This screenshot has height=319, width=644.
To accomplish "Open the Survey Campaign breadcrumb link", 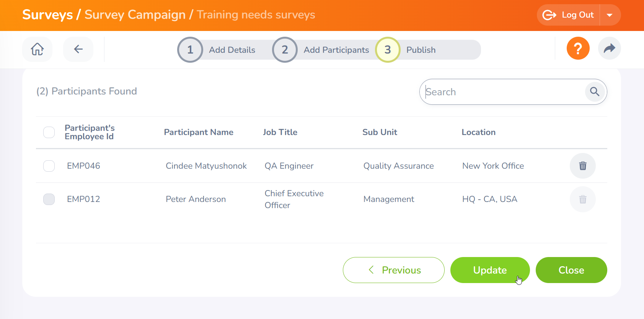I will [x=135, y=15].
